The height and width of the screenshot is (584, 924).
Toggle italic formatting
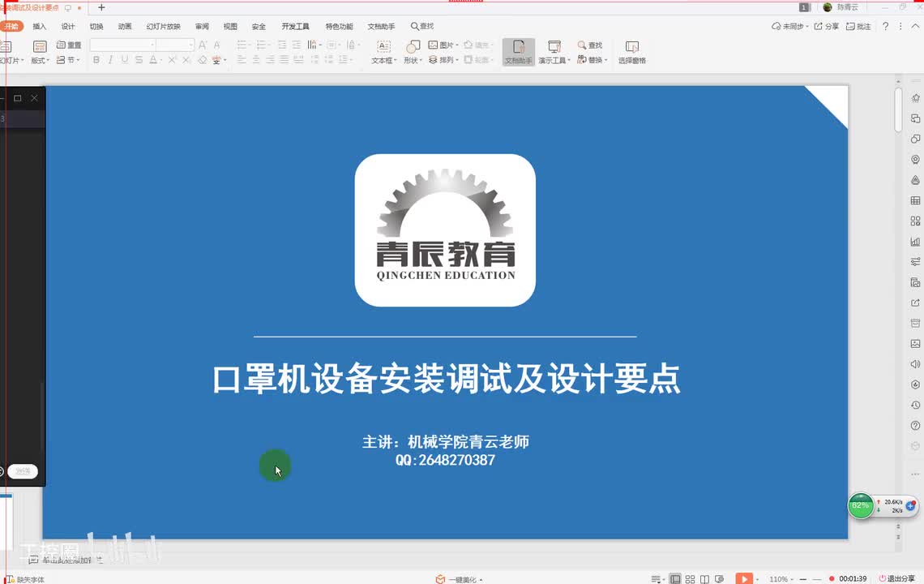pyautogui.click(x=110, y=60)
